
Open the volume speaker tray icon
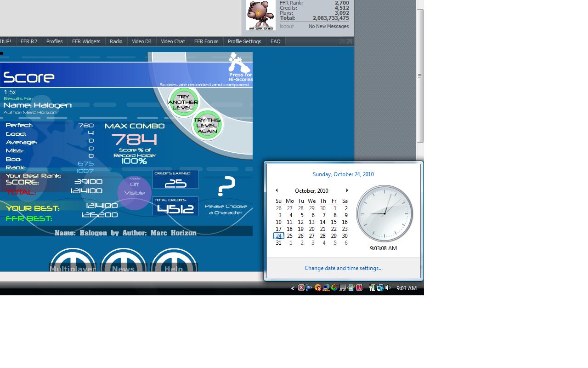[x=388, y=288]
